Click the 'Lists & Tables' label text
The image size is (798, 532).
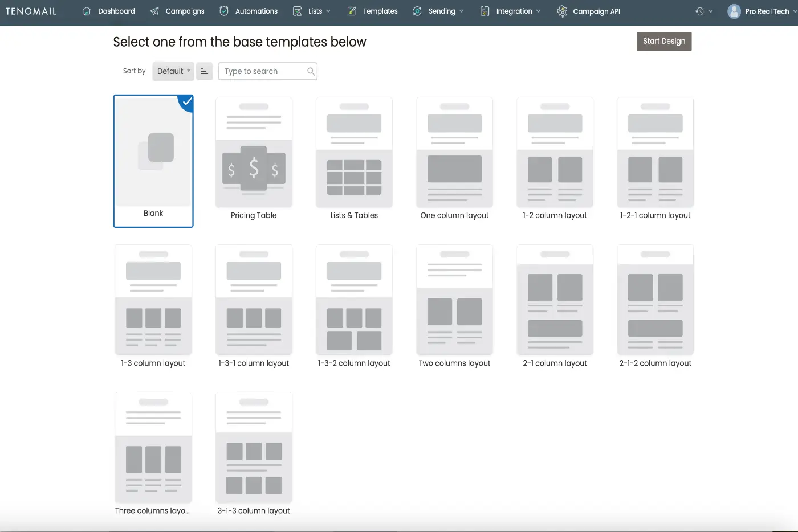click(354, 215)
